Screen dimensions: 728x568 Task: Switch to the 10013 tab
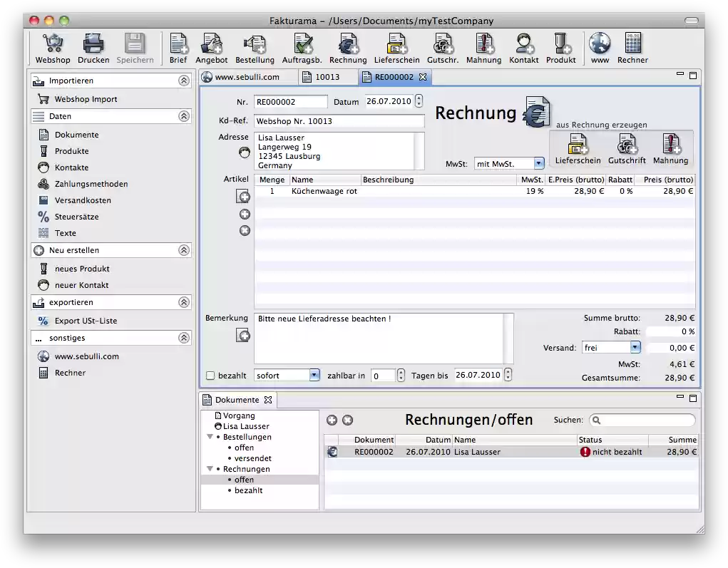coord(327,76)
